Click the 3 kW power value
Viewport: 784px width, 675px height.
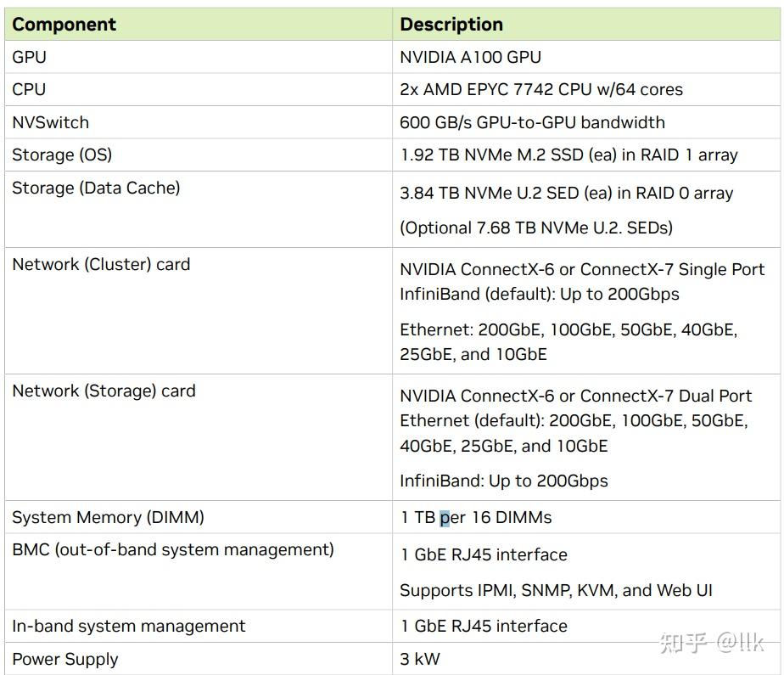(x=419, y=659)
